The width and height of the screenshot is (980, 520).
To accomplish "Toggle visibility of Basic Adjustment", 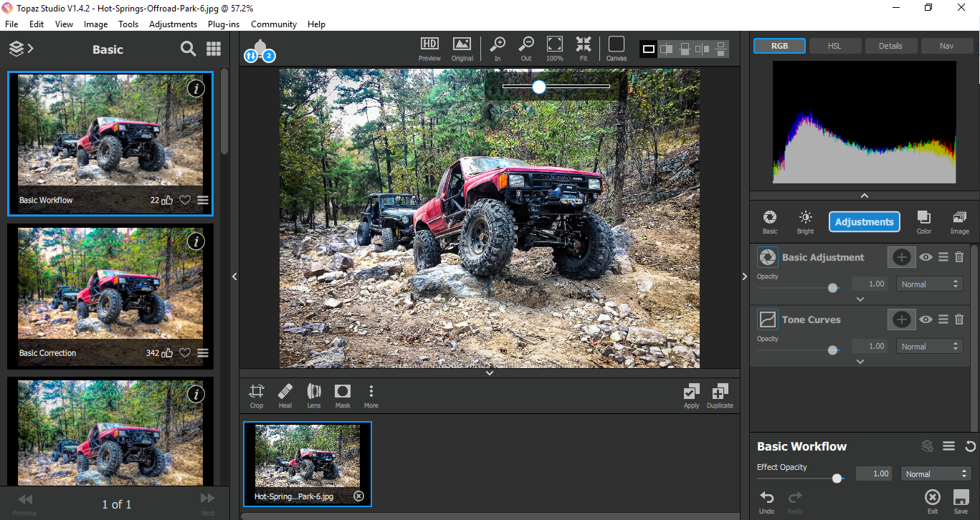I will (x=926, y=257).
